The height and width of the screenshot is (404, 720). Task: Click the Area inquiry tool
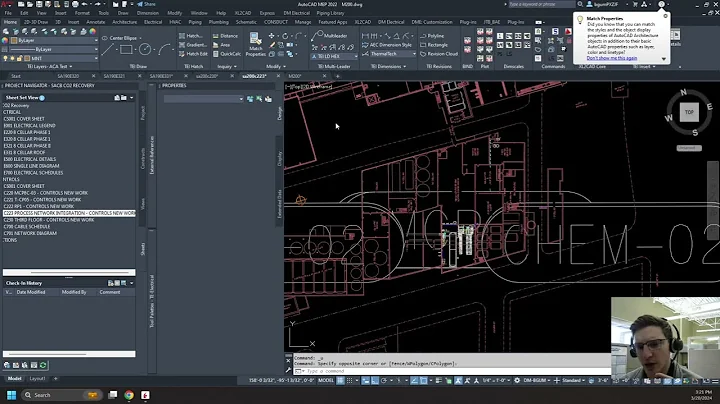[221, 45]
